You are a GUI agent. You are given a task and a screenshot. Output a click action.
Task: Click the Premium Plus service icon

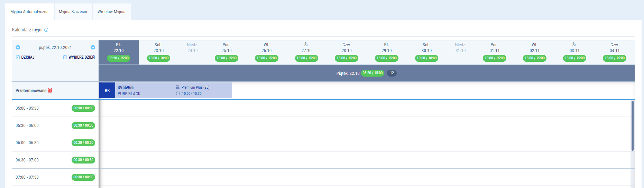[178, 87]
